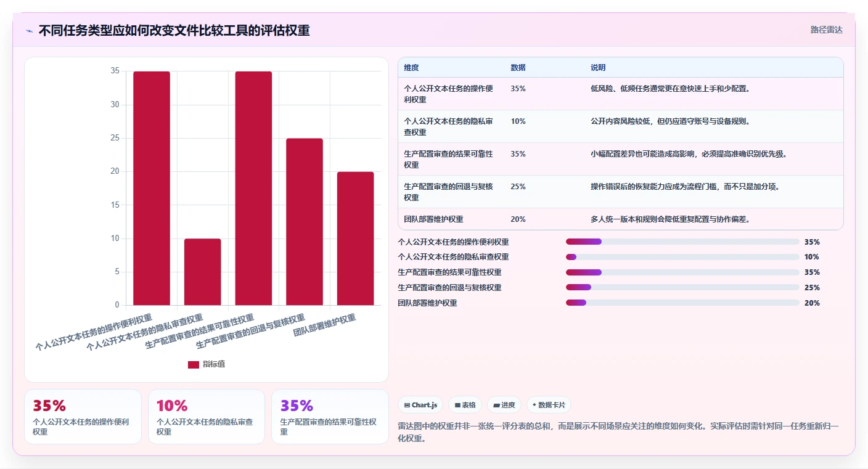Select the 数据卡片 tag chip
The image size is (868, 469).
coord(549,405)
